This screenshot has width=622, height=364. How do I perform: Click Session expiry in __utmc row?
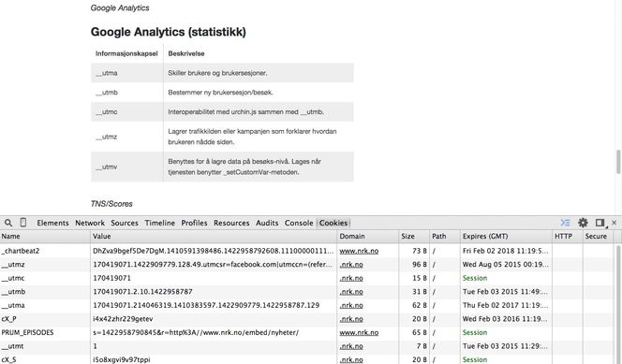tap(475, 278)
